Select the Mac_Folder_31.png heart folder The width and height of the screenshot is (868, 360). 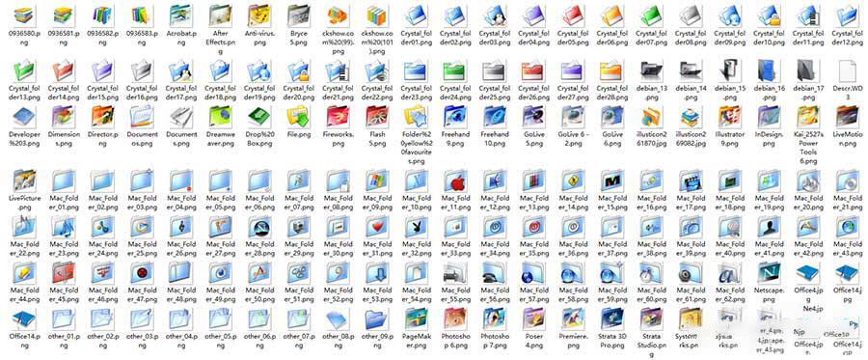coord(376,227)
